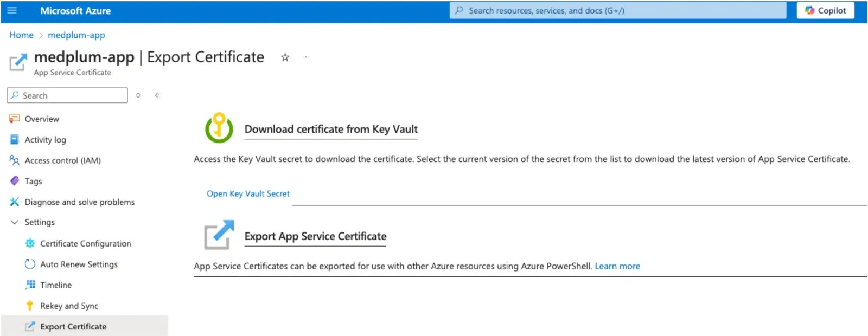The width and height of the screenshot is (868, 336).
Task: Open Copilot from the top bar
Action: (825, 10)
